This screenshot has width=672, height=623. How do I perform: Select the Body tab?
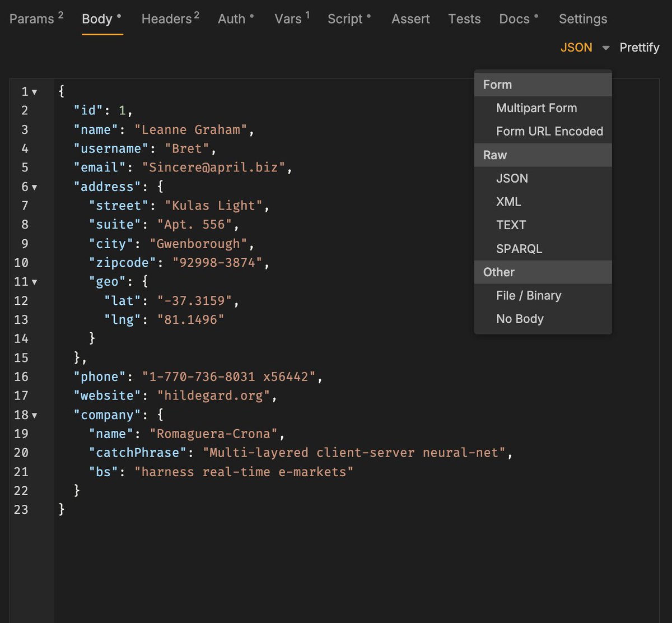[x=102, y=18]
